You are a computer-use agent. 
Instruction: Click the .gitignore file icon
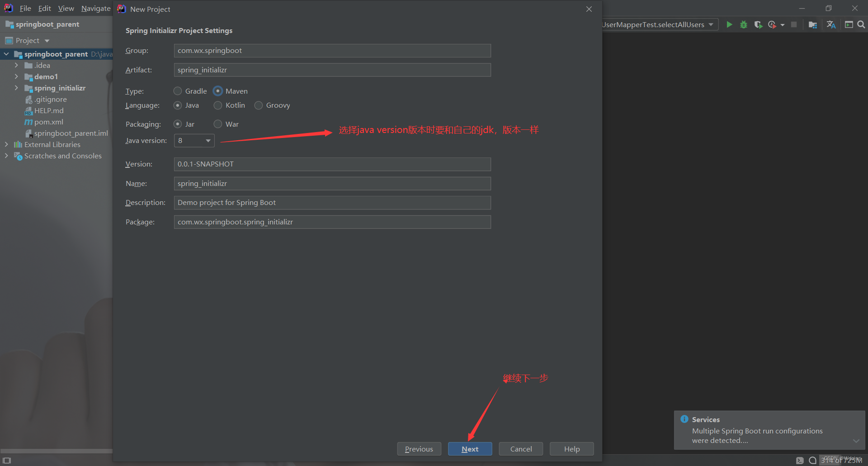(28, 100)
